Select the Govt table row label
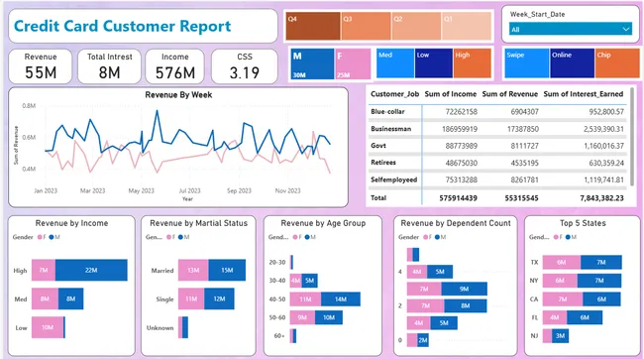Image resolution: width=644 pixels, height=359 pixels. click(378, 146)
